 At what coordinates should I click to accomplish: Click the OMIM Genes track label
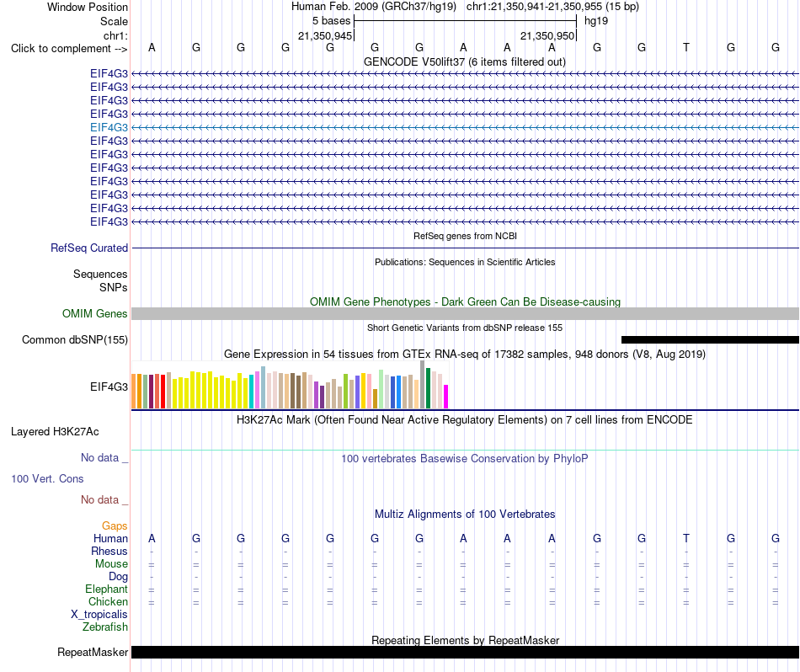pyautogui.click(x=94, y=314)
